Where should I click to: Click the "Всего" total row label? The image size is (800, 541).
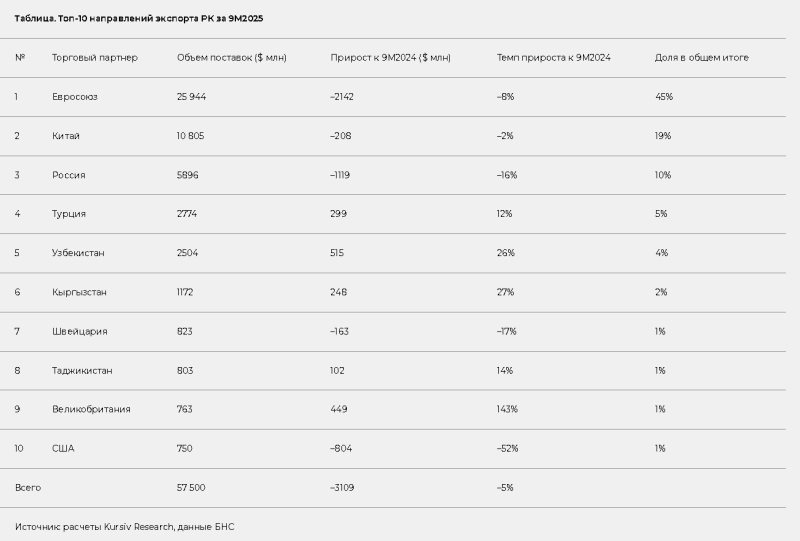click(28, 487)
